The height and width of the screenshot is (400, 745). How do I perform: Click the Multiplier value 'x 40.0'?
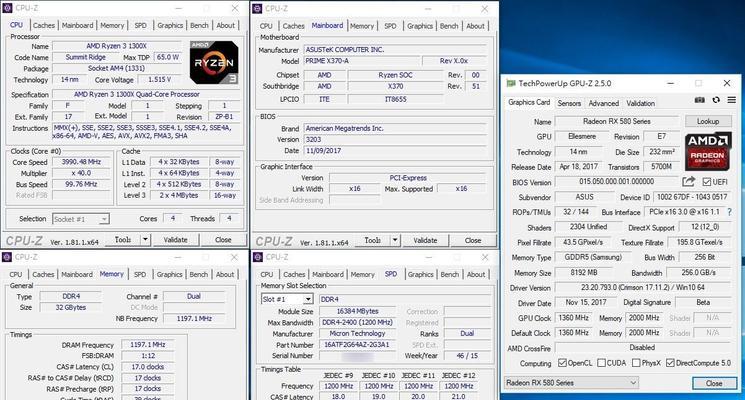[x=81, y=173]
